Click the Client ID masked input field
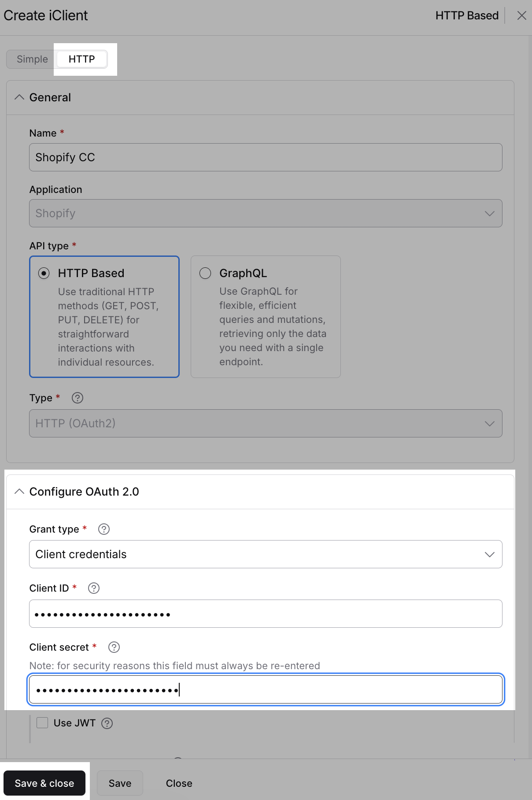The height and width of the screenshot is (800, 532). [266, 614]
